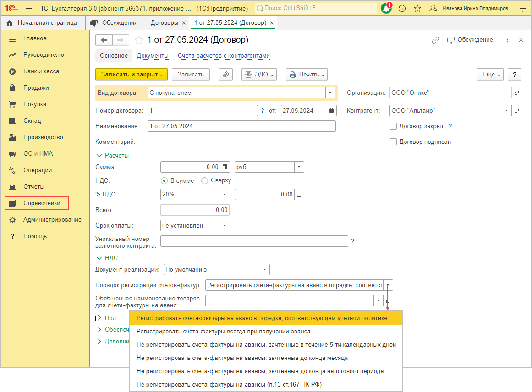Open favorites star in top bar
Image resolution: width=532 pixels, height=392 pixels.
417,9
